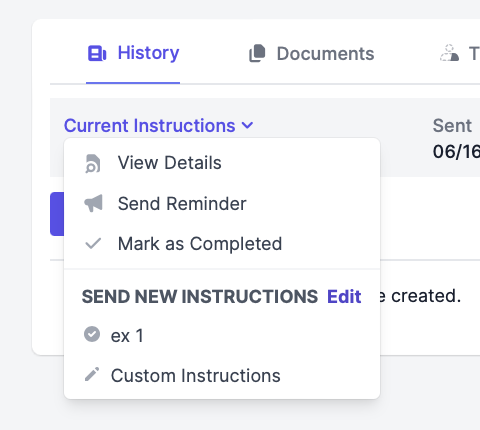Click the Send Reminder megaphone icon
The width and height of the screenshot is (480, 430).
(93, 203)
